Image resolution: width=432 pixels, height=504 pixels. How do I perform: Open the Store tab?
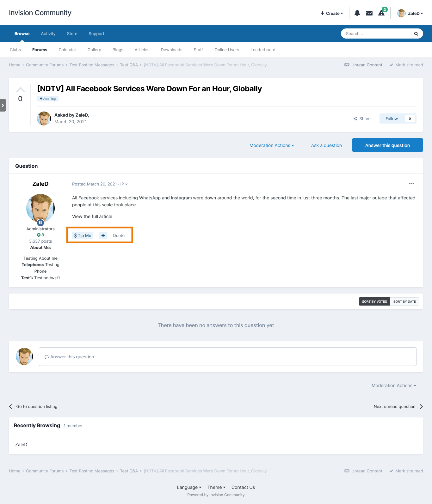coord(72,33)
